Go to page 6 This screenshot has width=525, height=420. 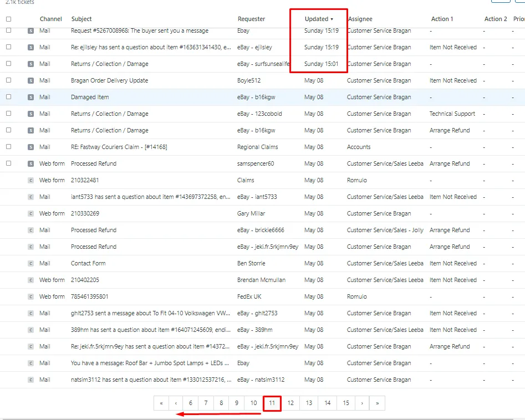[x=191, y=403]
